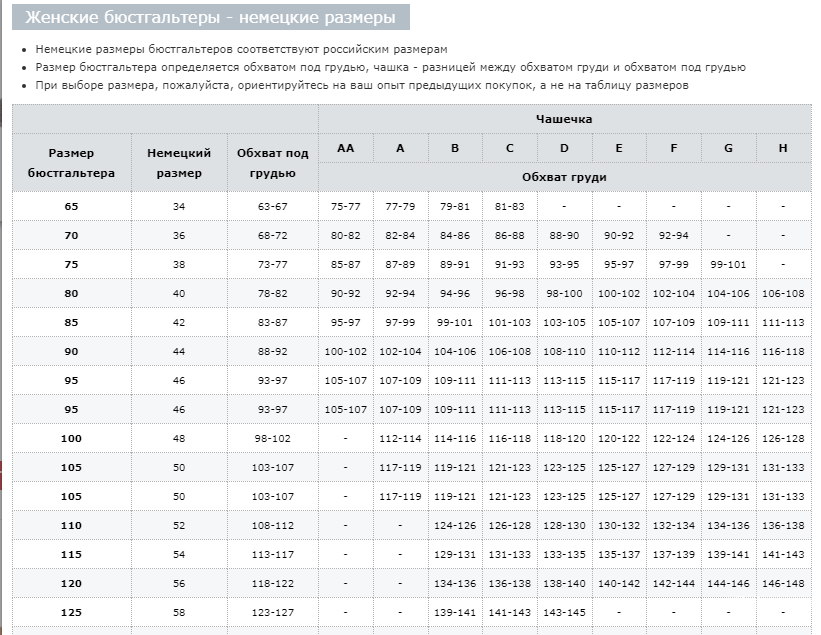Click the heading 'Женские бюстгальтеры - немецкие размеры'
The width and height of the screenshot is (821, 635).
(209, 18)
